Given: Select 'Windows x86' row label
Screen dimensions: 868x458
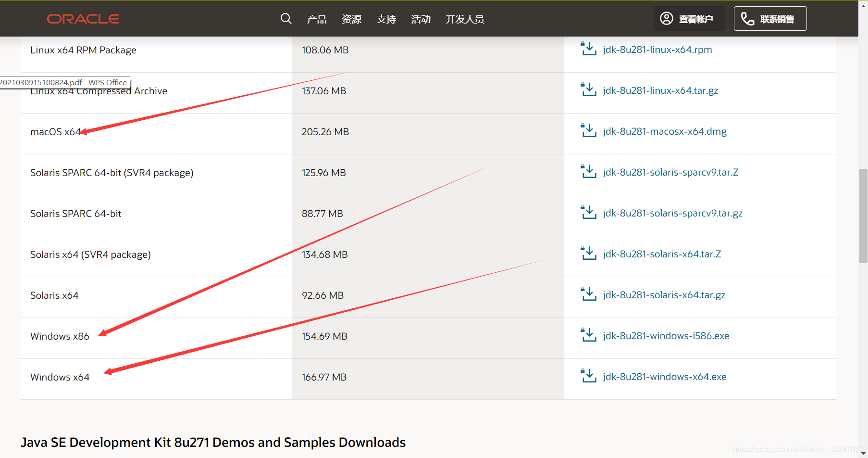Looking at the screenshot, I should [60, 336].
